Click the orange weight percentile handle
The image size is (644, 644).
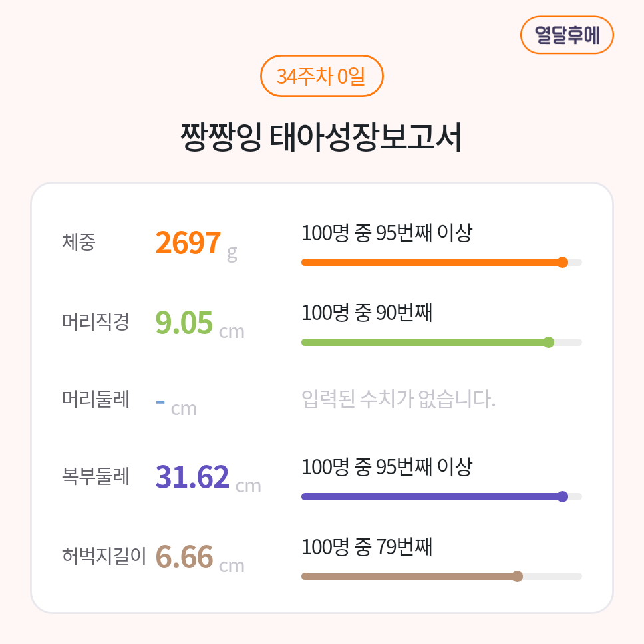click(563, 263)
